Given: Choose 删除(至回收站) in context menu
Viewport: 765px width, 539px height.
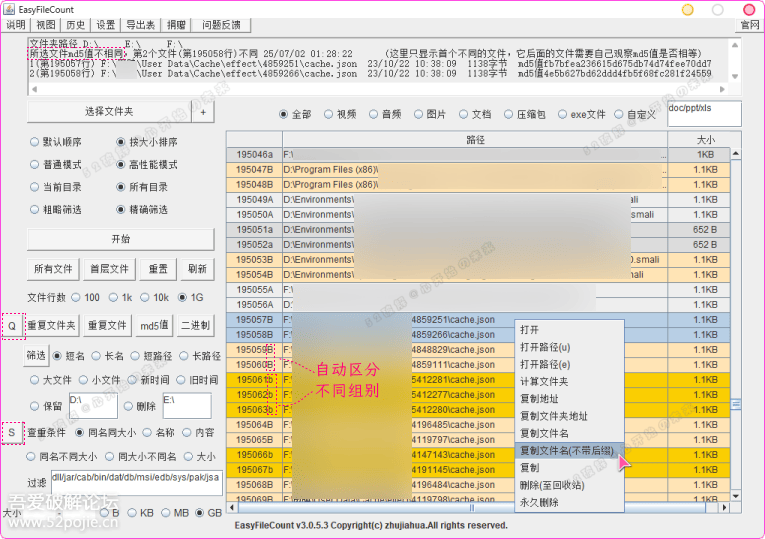Looking at the screenshot, I should pyautogui.click(x=569, y=485).
